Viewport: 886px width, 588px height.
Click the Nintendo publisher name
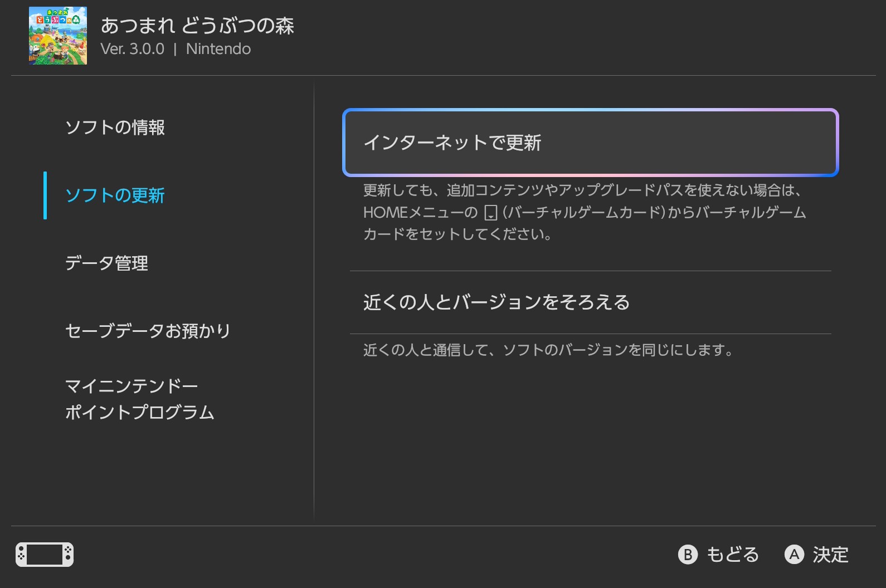(x=218, y=49)
